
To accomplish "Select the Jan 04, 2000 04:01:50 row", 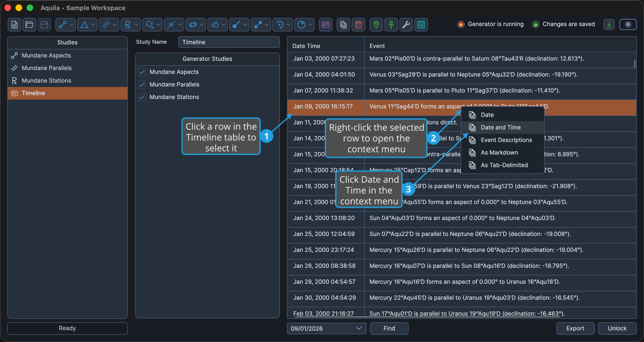I will 462,75.
